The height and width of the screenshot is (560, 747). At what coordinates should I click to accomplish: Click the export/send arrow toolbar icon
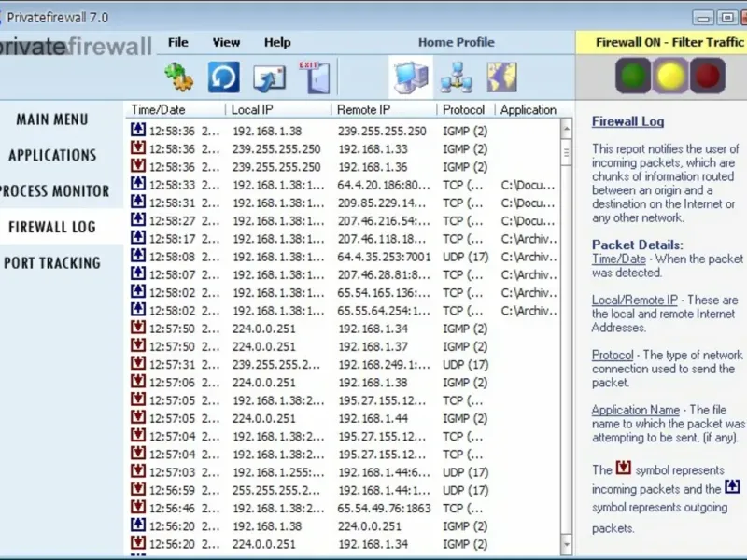pyautogui.click(x=269, y=78)
